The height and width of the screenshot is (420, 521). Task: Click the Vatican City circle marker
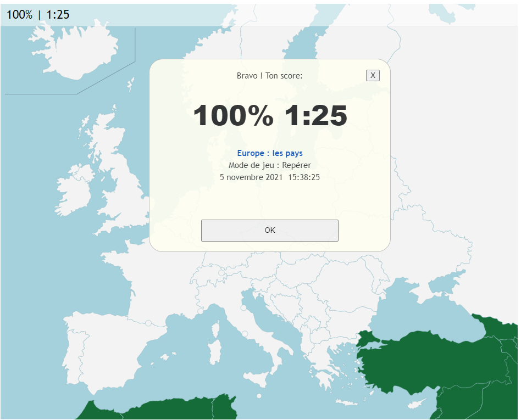click(x=245, y=333)
